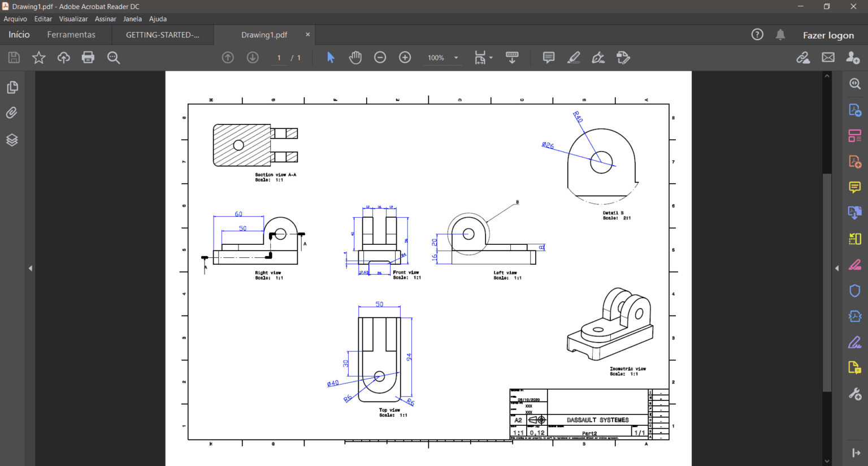This screenshot has width=868, height=466.
Task: Open the Arquivo menu
Action: [15, 19]
